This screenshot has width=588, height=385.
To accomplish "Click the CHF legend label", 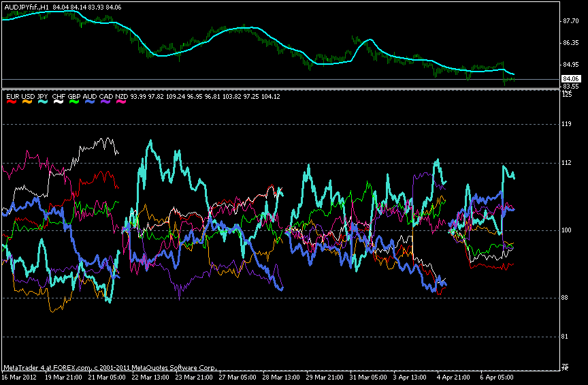I will click(x=59, y=97).
